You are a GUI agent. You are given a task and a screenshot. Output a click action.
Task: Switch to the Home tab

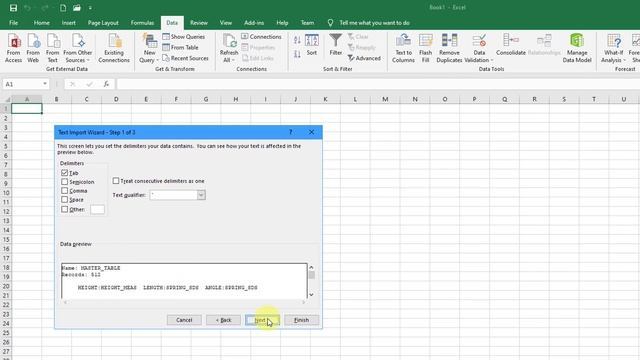[42, 23]
